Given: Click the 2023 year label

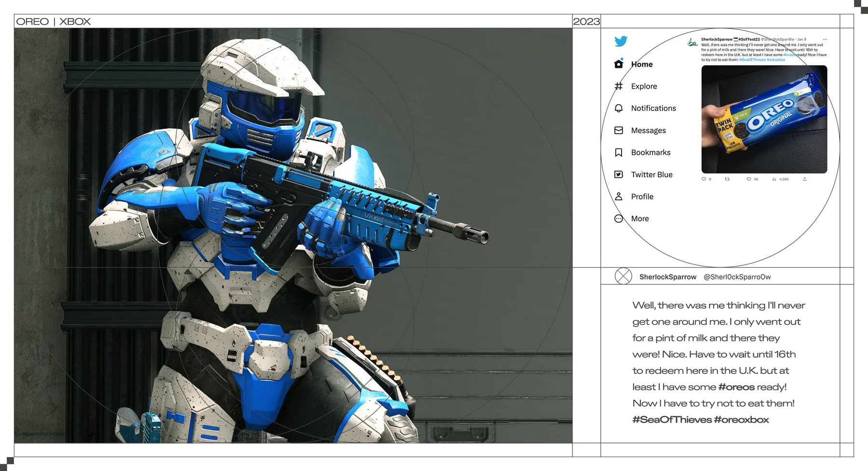Looking at the screenshot, I should [586, 21].
